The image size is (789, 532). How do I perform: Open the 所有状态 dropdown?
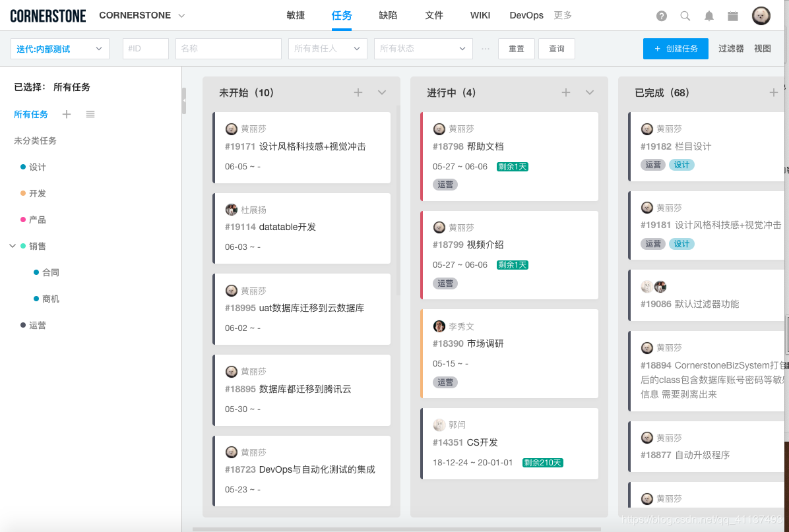tap(423, 49)
